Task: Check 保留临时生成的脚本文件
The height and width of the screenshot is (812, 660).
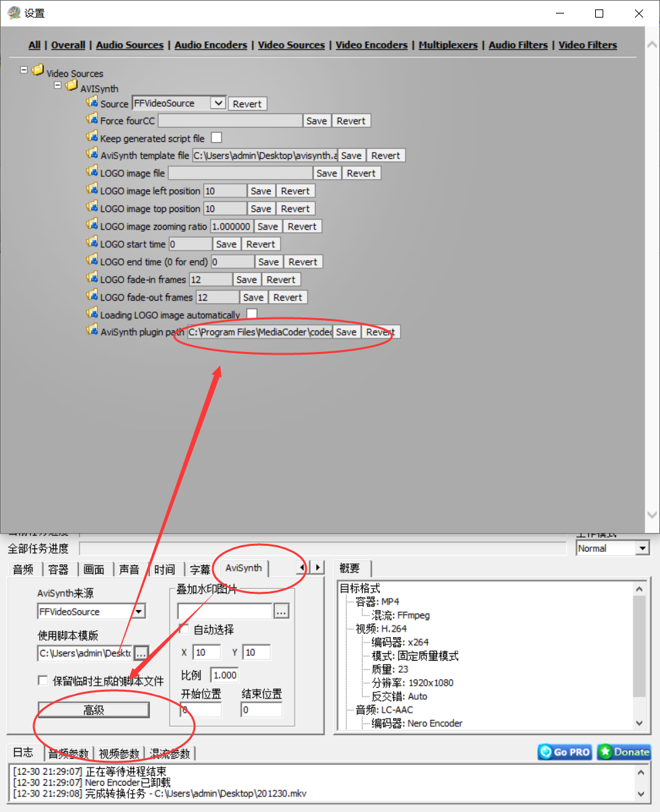Action: click(x=43, y=680)
